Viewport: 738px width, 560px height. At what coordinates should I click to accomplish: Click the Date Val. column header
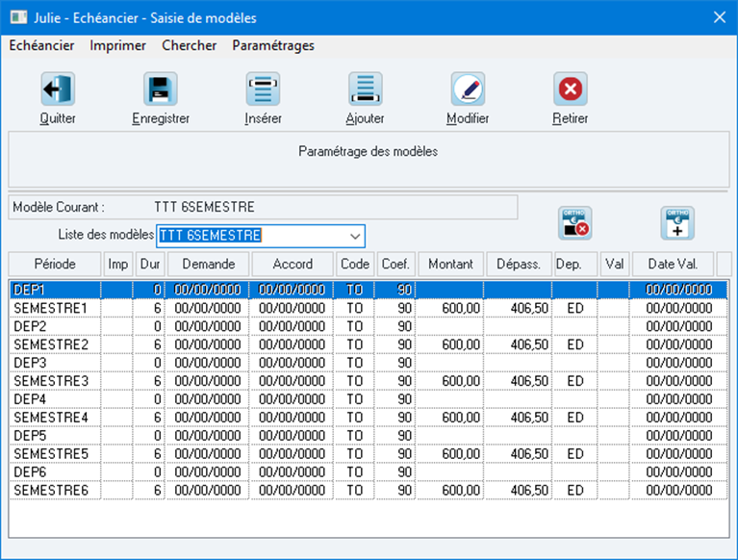click(673, 264)
